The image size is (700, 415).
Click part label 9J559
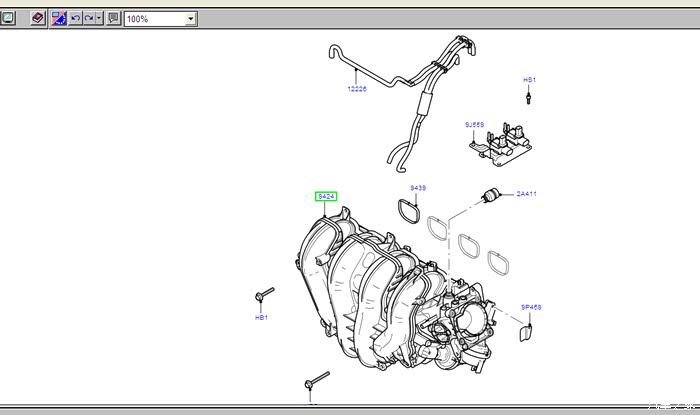(474, 125)
